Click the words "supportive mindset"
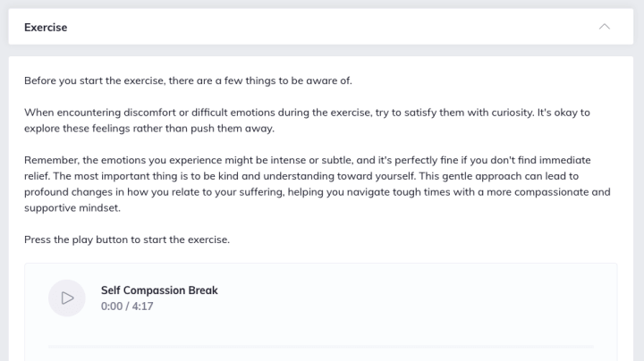The width and height of the screenshot is (644, 361). (x=72, y=207)
